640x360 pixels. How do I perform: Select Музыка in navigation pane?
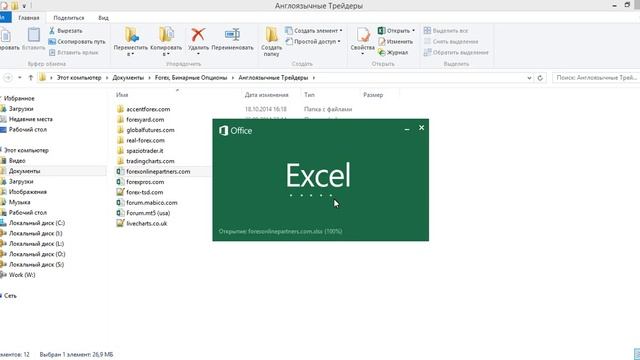point(20,202)
